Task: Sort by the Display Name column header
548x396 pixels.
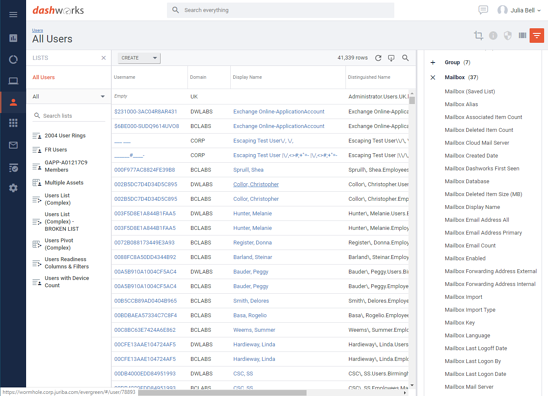Action: (247, 77)
